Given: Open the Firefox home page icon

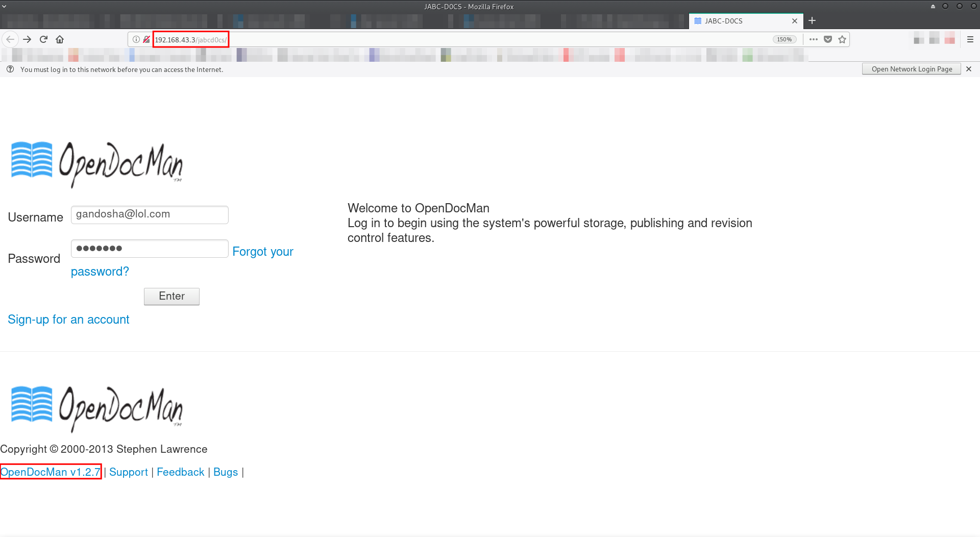Looking at the screenshot, I should point(60,39).
